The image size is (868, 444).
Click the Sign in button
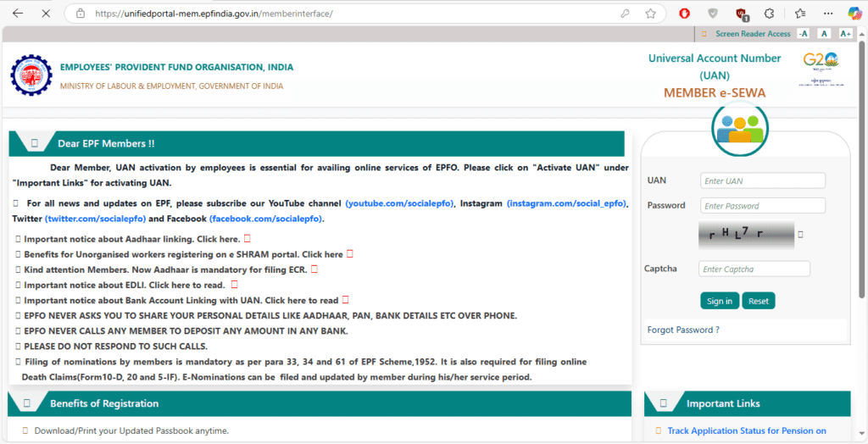(x=720, y=301)
